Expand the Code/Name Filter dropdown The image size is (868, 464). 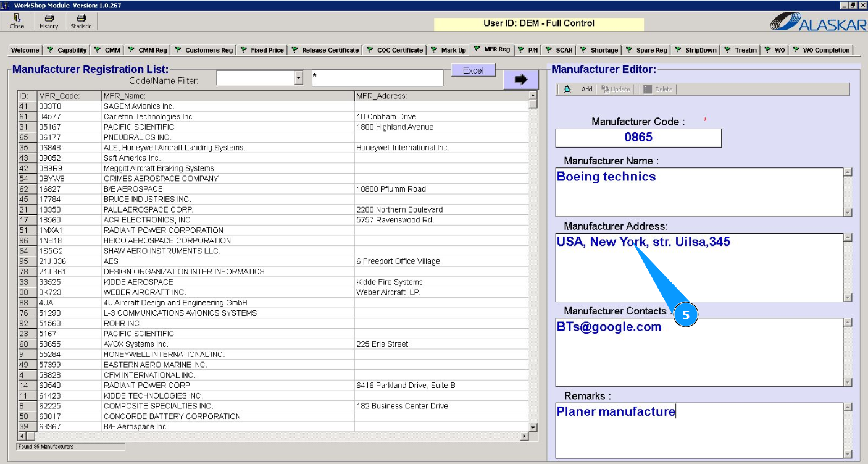pos(299,78)
